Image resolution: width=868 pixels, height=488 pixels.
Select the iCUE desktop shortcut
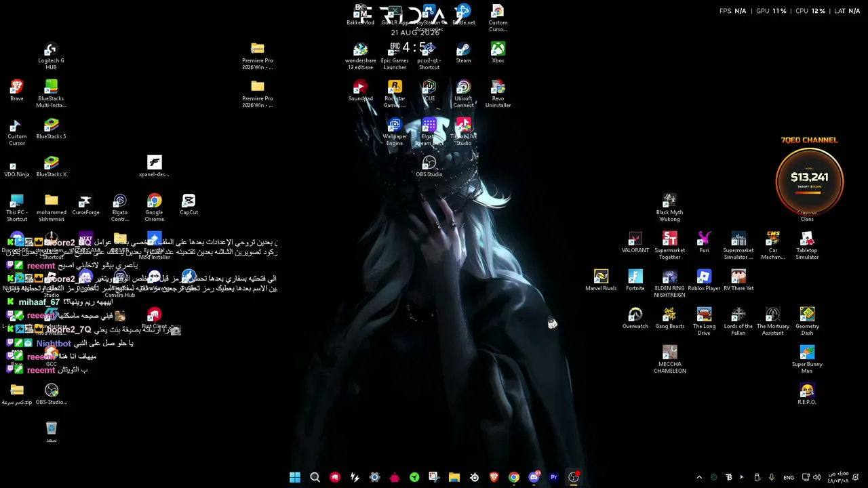pyautogui.click(x=429, y=91)
